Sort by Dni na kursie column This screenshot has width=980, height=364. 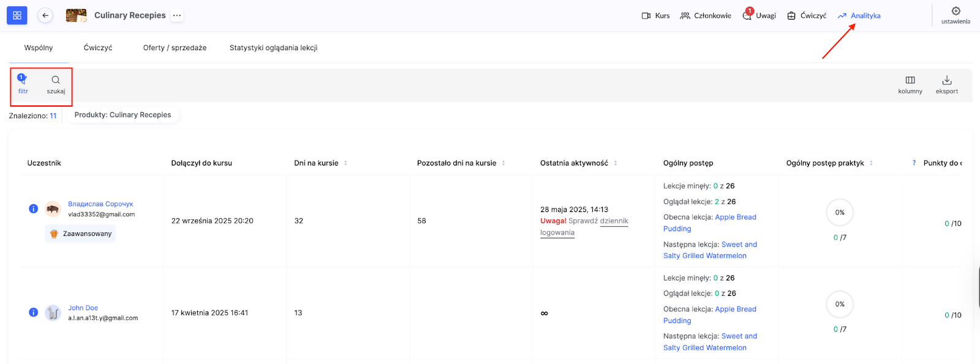coord(345,163)
